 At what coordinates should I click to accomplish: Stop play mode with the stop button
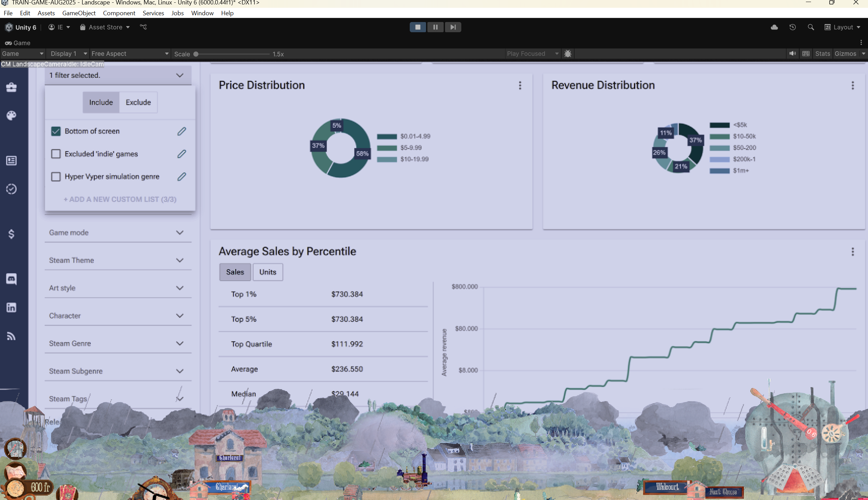pyautogui.click(x=418, y=27)
